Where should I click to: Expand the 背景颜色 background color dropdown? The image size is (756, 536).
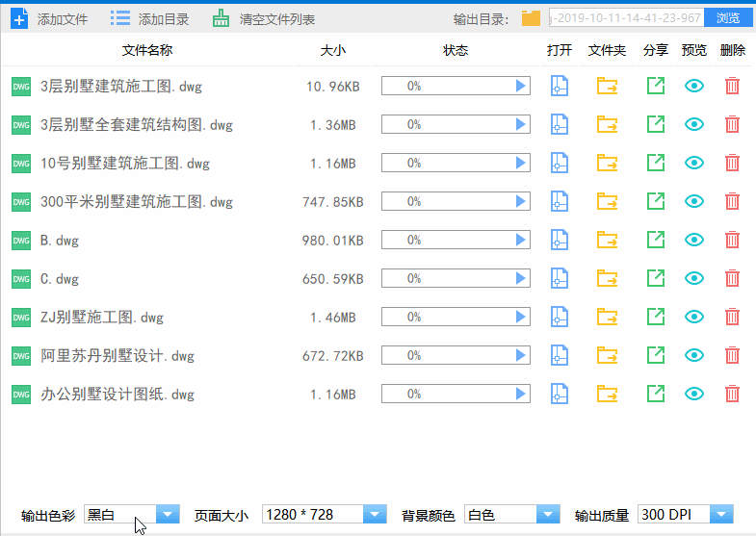tap(548, 514)
